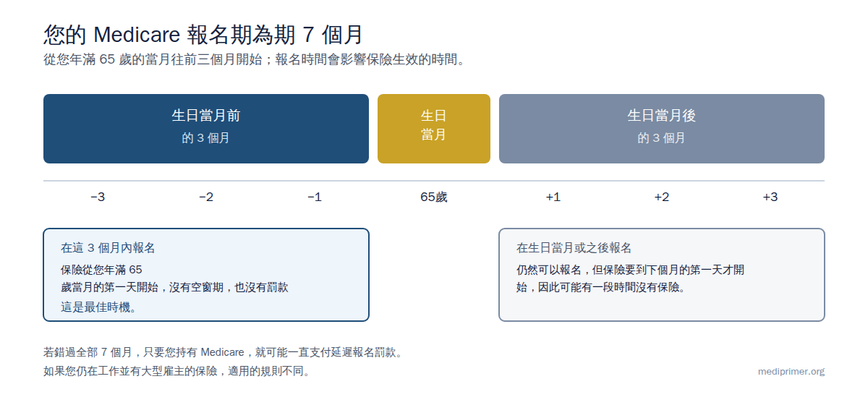This screenshot has height=405, width=868.
Task: Select the gold 生日當月 block
Action: pyautogui.click(x=434, y=129)
